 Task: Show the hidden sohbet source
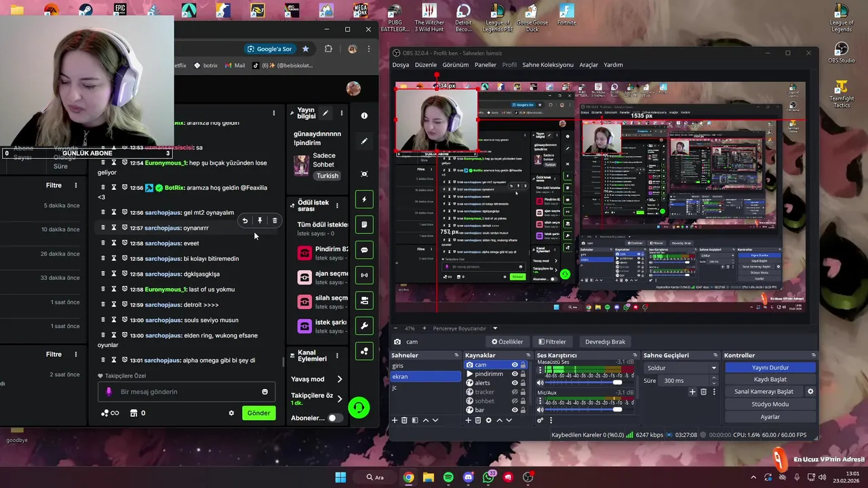[x=515, y=401]
